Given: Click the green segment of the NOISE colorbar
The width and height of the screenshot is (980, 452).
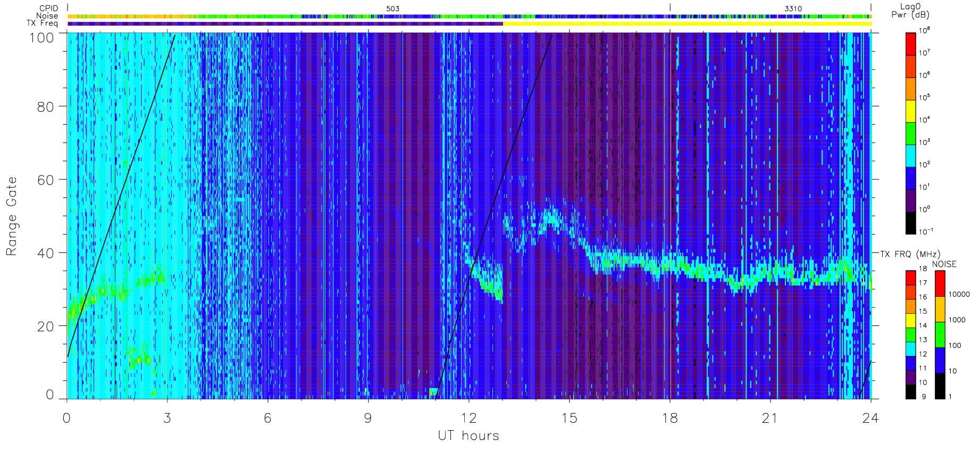Looking at the screenshot, I should [x=940, y=335].
